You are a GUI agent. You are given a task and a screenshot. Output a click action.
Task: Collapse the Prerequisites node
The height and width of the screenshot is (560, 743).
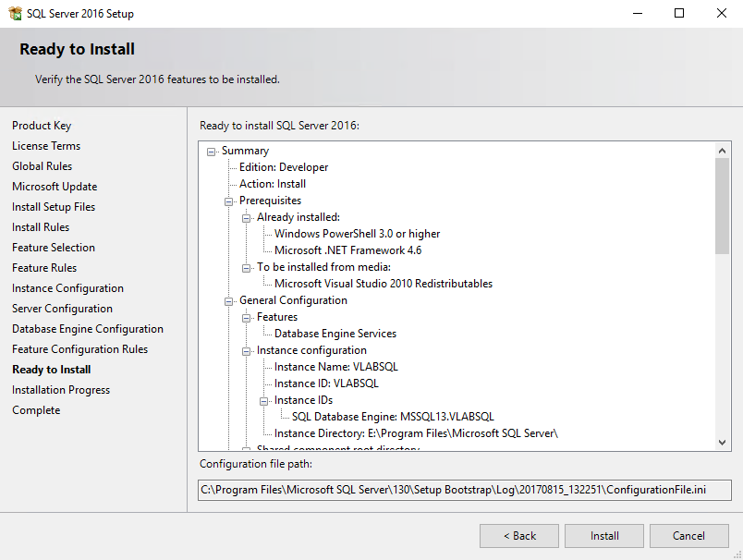[228, 201]
